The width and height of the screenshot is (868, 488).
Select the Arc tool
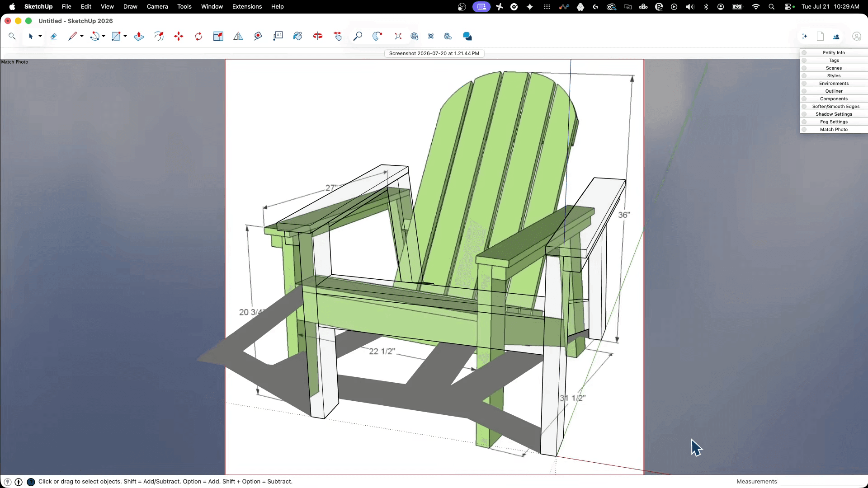tap(94, 37)
